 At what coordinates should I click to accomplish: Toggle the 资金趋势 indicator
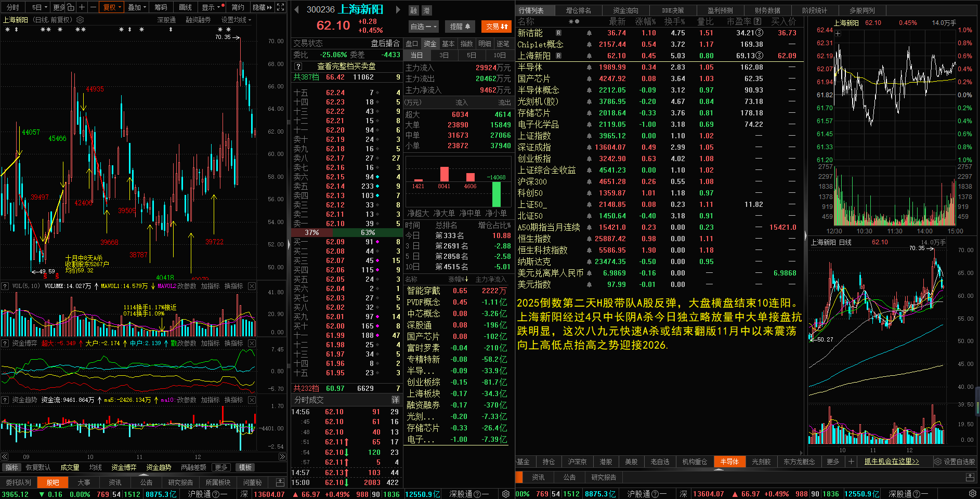[x=159, y=467]
